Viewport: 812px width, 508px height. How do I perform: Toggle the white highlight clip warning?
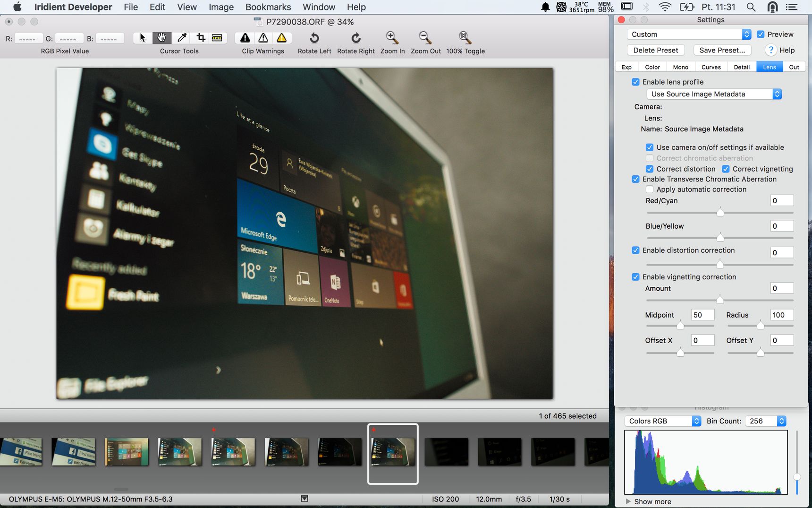pos(263,38)
